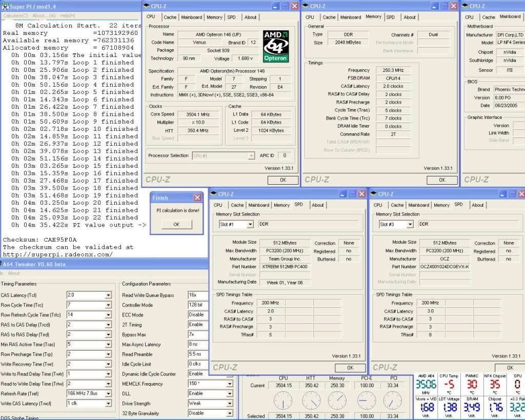Click OK in the CPU-Z memory timings window
The width and height of the screenshot is (525, 420).
coord(442,180)
